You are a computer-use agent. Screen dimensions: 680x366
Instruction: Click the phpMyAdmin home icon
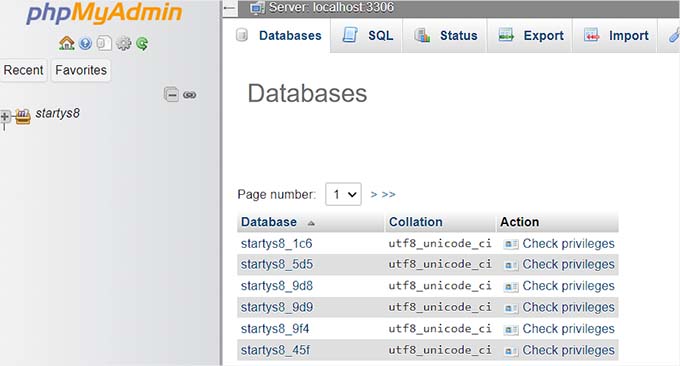click(x=67, y=43)
